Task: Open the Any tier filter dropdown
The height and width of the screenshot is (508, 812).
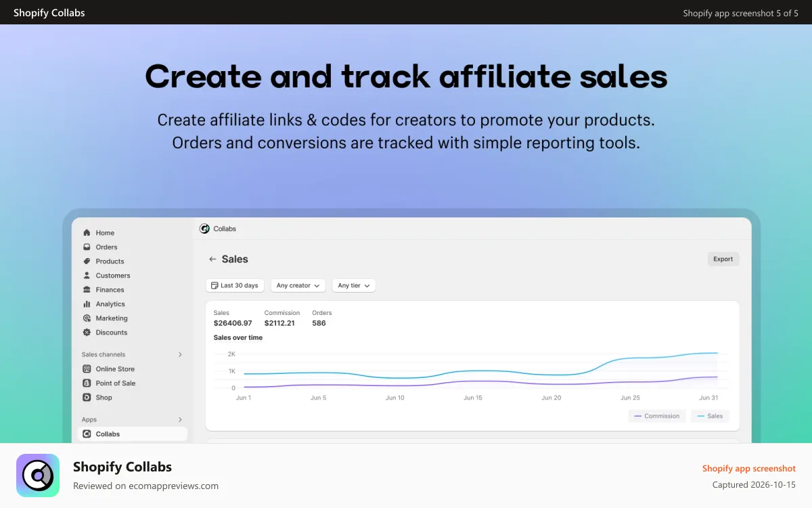Action: tap(353, 286)
